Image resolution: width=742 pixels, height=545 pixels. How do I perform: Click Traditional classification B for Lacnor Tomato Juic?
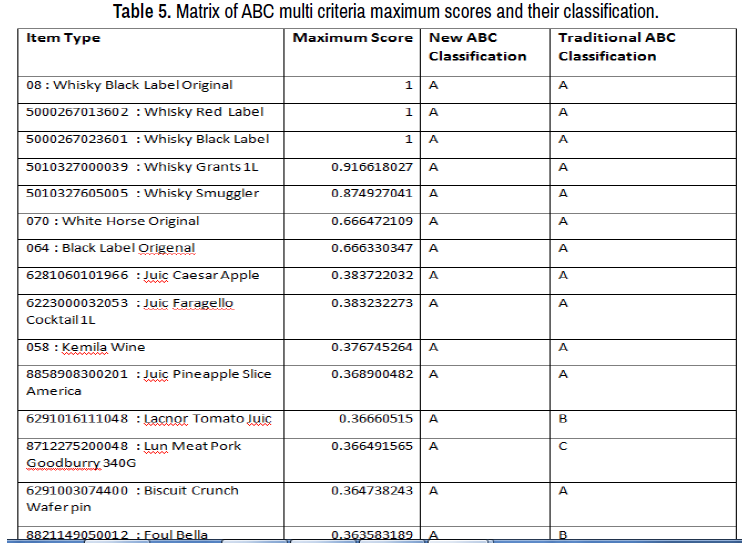click(563, 419)
